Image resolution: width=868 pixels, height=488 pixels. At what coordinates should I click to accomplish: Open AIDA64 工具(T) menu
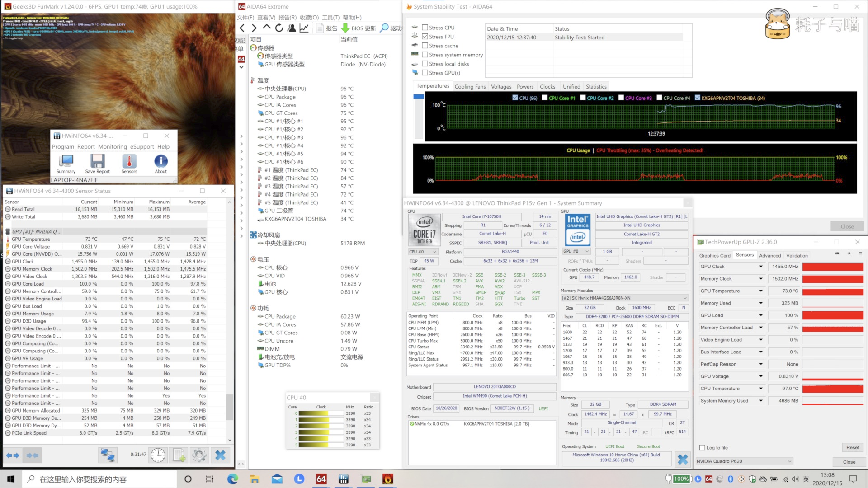330,18
